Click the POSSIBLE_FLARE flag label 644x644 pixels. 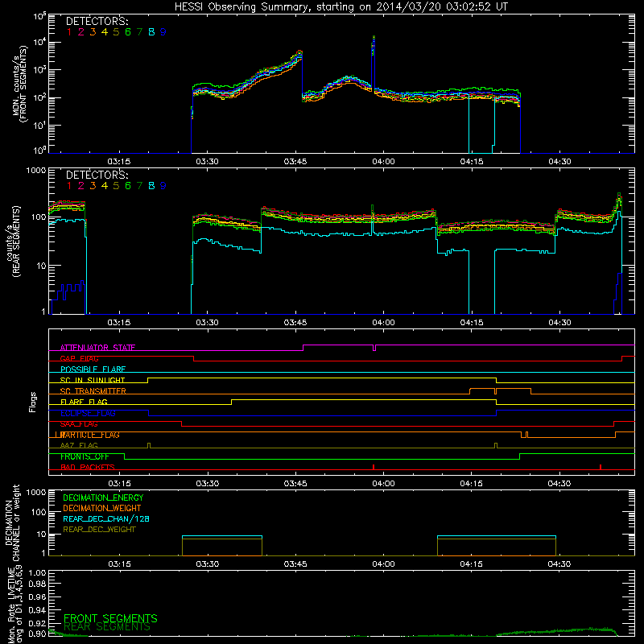[93, 369]
